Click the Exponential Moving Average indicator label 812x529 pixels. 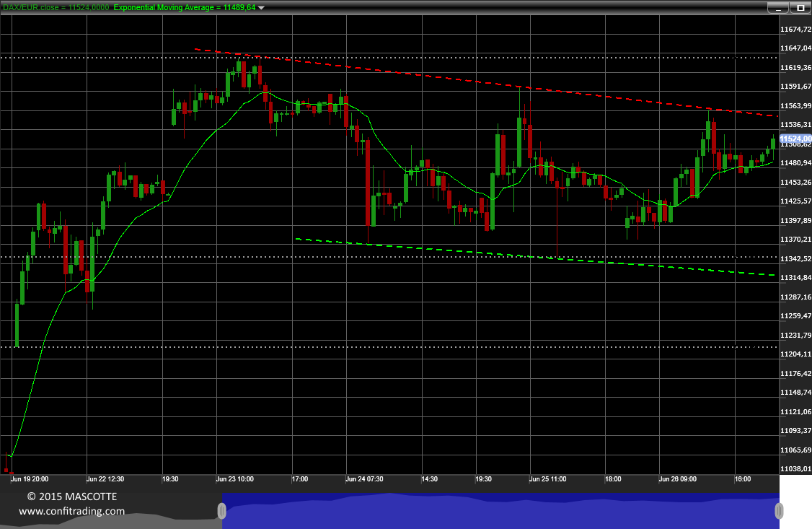185,8
